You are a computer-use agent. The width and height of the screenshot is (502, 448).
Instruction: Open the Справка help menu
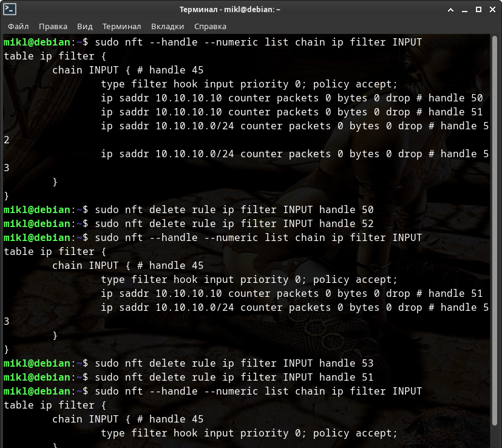pyautogui.click(x=210, y=27)
